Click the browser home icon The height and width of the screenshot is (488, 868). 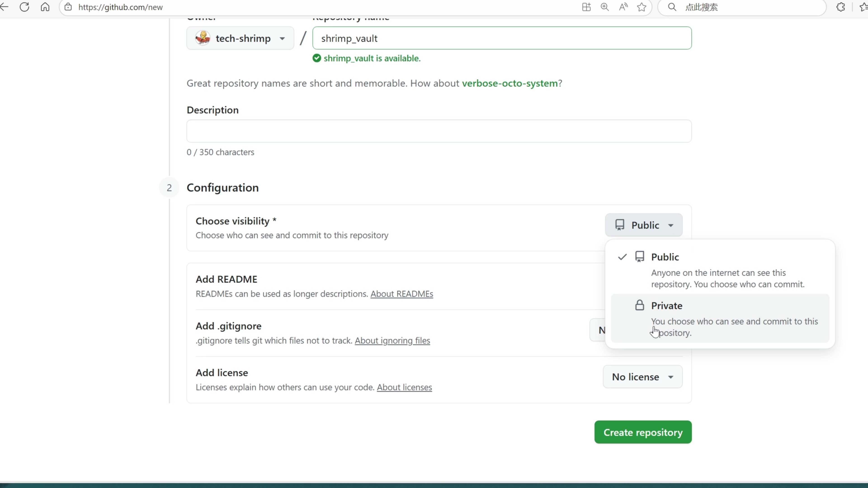[x=45, y=7]
